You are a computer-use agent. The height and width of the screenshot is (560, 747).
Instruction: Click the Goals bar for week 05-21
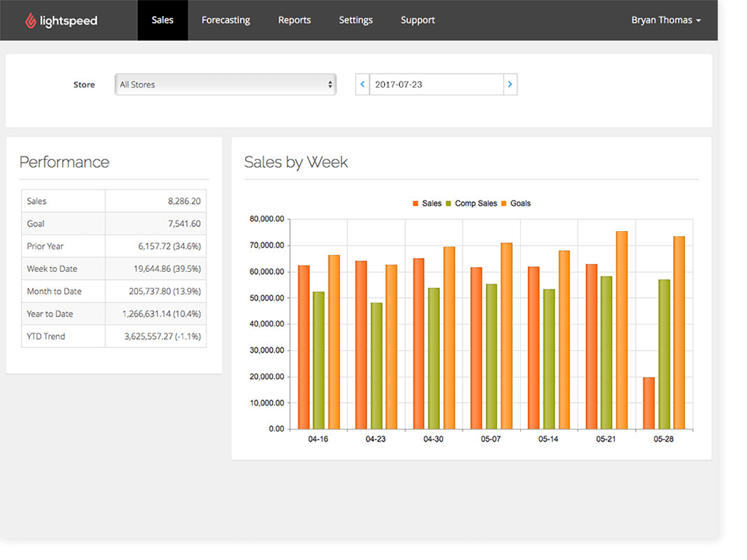tap(622, 330)
